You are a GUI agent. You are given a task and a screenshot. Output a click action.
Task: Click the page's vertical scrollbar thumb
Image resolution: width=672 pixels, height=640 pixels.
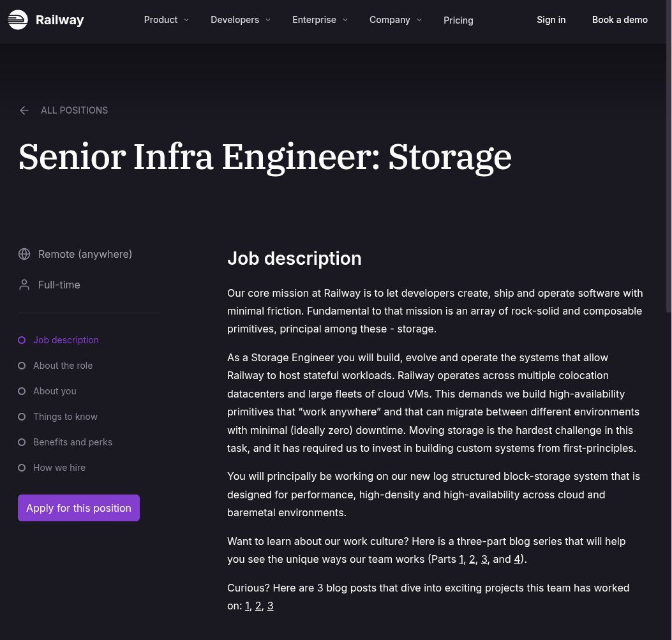669,156
